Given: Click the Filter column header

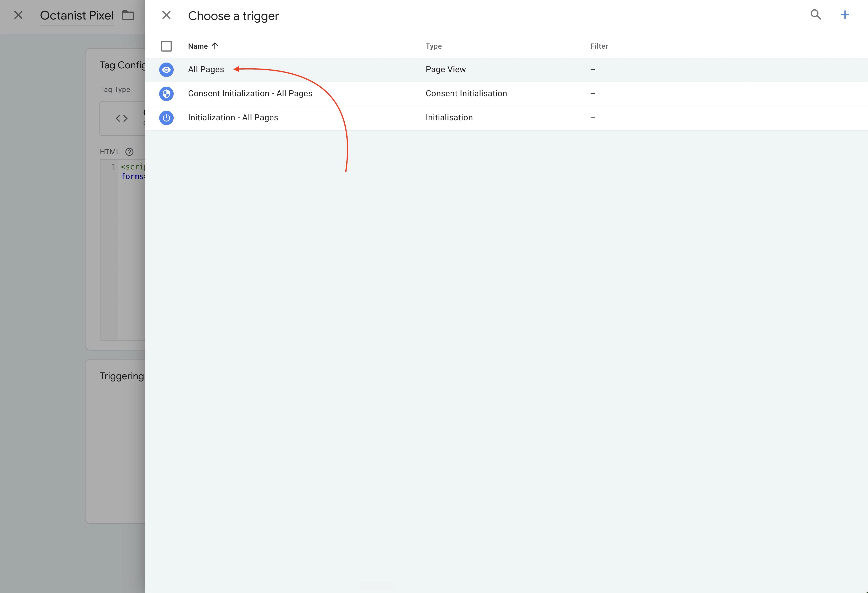Looking at the screenshot, I should [x=599, y=46].
